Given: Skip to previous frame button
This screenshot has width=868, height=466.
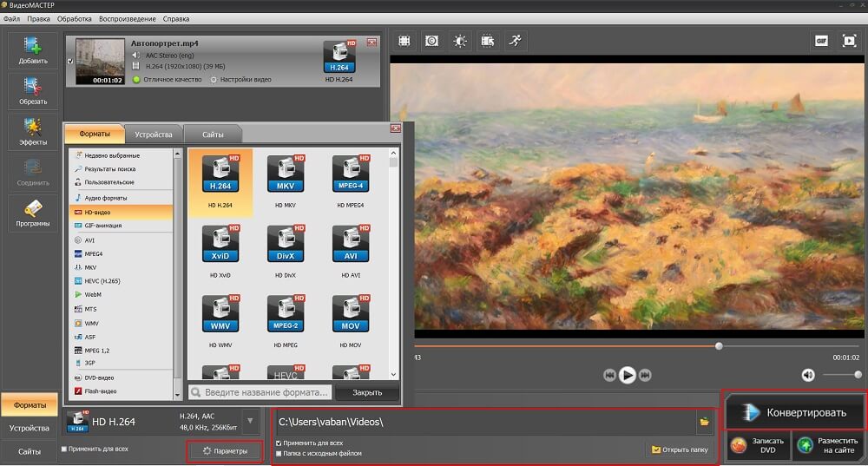Looking at the screenshot, I should coord(609,375).
